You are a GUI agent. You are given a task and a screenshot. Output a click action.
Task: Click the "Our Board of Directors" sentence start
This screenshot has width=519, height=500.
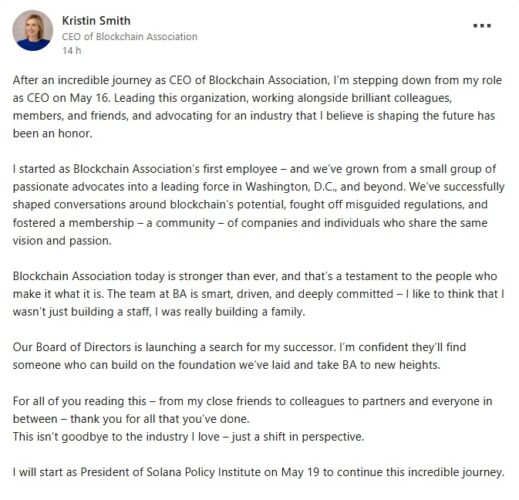(72, 347)
